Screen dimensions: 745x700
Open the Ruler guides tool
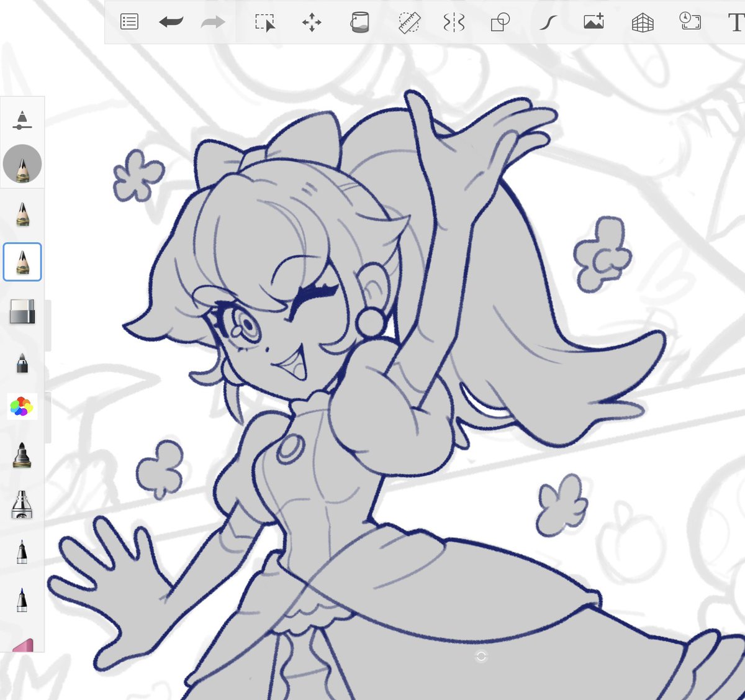coord(409,22)
